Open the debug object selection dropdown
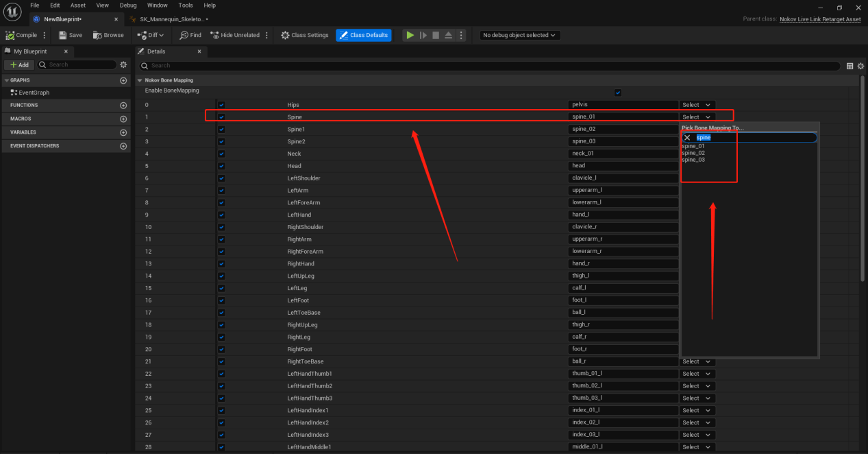 pyautogui.click(x=520, y=35)
